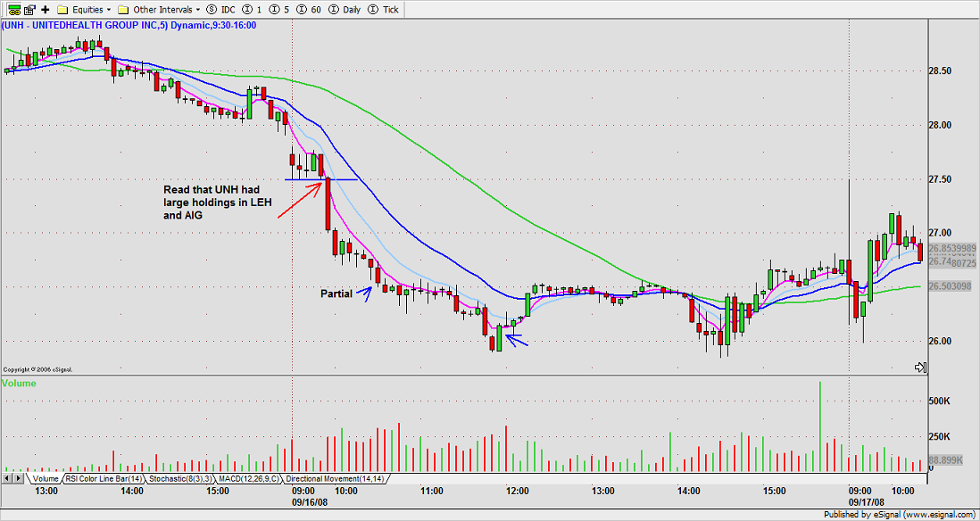Click the Published by eSignal footer text

pyautogui.click(x=900, y=515)
